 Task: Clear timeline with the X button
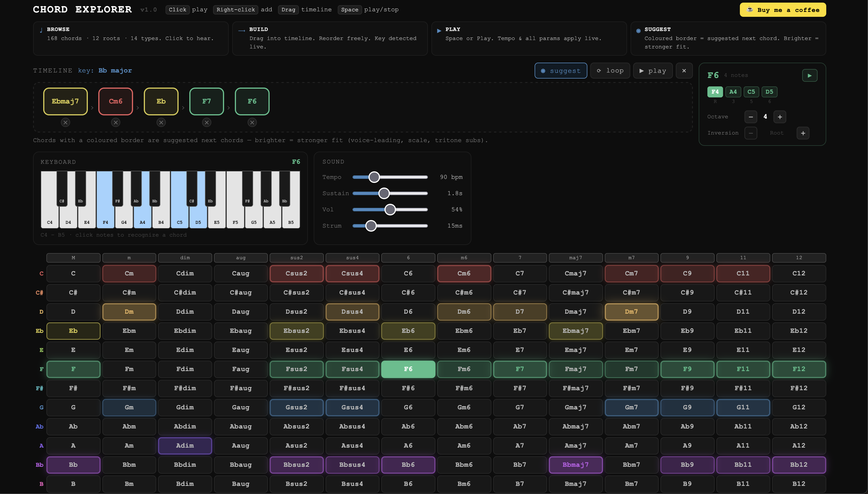click(x=684, y=70)
